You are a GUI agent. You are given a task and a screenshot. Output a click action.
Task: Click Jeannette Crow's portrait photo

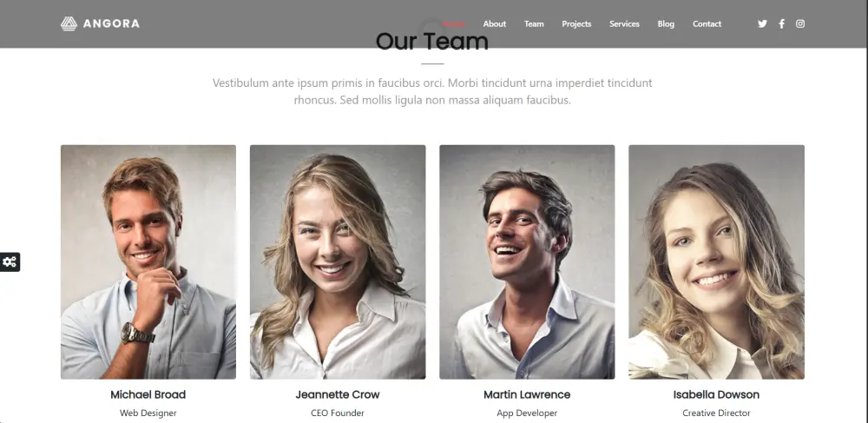pos(338,262)
